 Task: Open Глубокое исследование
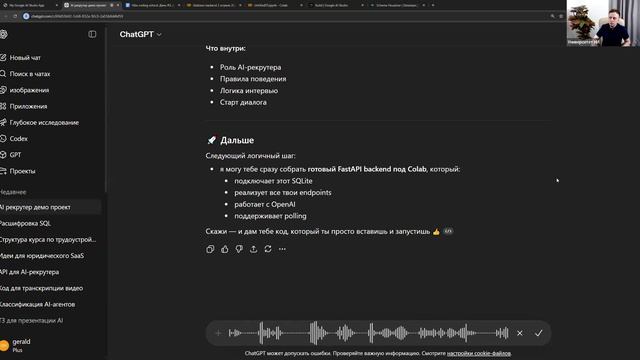[44, 122]
